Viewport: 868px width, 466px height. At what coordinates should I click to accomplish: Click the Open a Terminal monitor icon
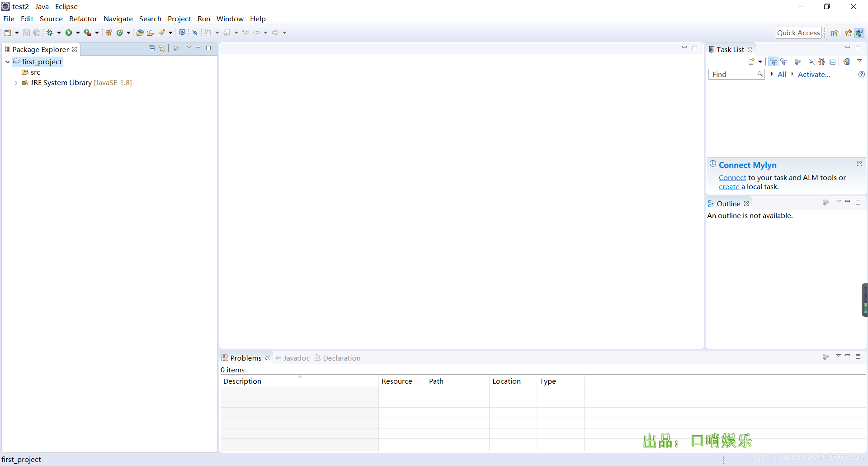click(182, 33)
